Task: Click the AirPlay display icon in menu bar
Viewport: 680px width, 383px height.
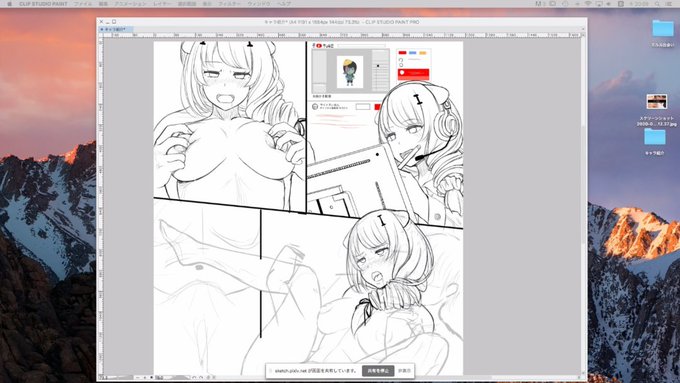Action: coord(599,3)
